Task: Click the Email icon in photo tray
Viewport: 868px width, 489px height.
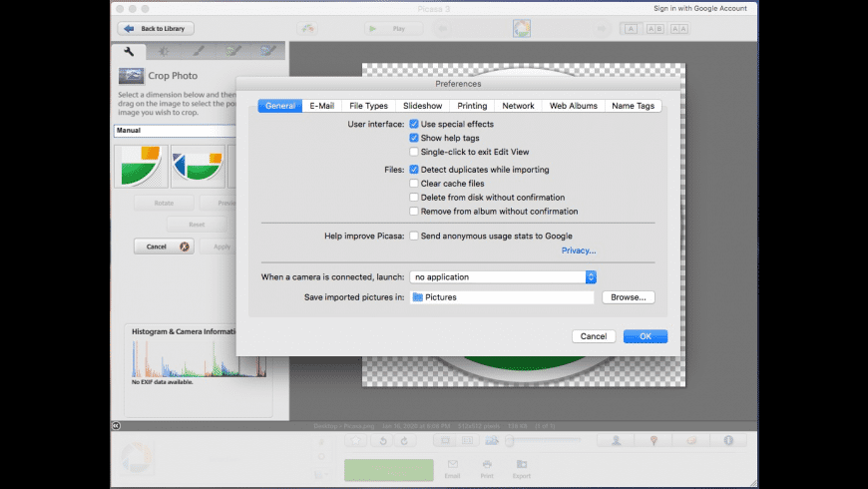Action: tap(452, 468)
